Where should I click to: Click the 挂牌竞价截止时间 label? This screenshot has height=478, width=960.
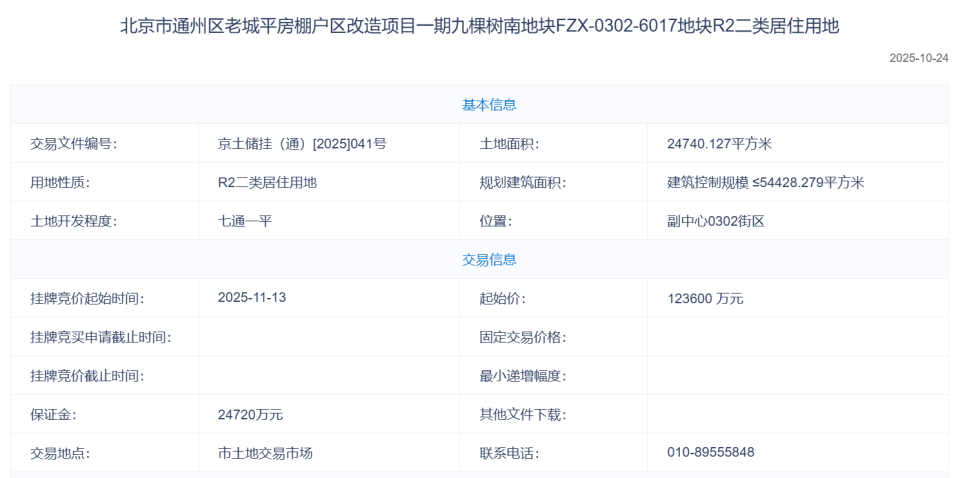tap(87, 376)
